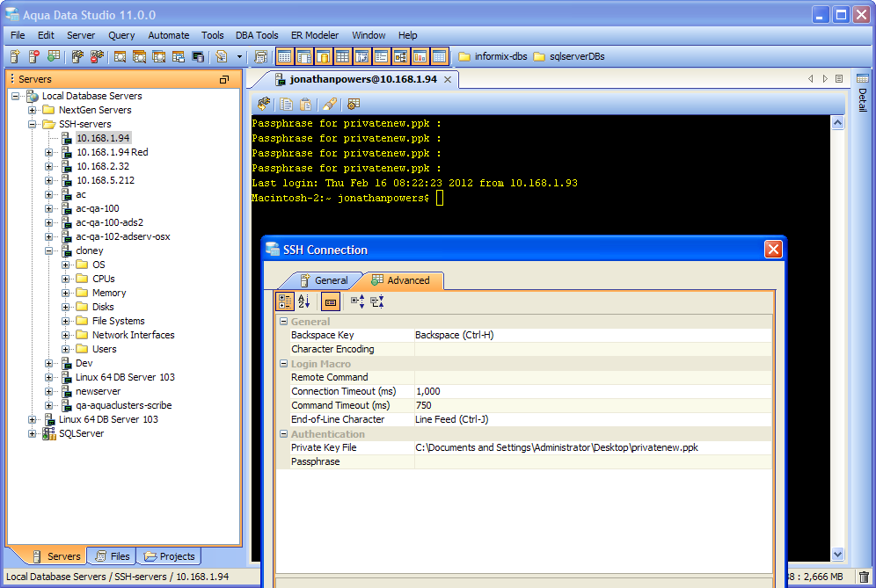Collapse the Login Macro property group
This screenshot has width=876, height=588.
284,364
